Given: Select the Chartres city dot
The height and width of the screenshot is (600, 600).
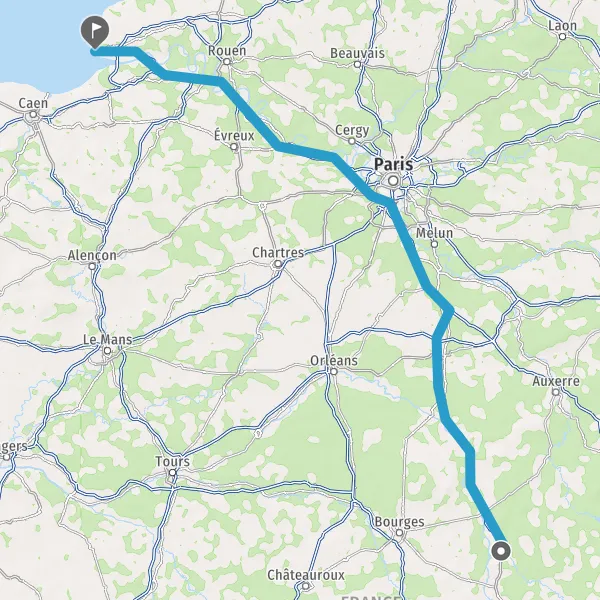Looking at the screenshot, I should pyautogui.click(x=278, y=264).
